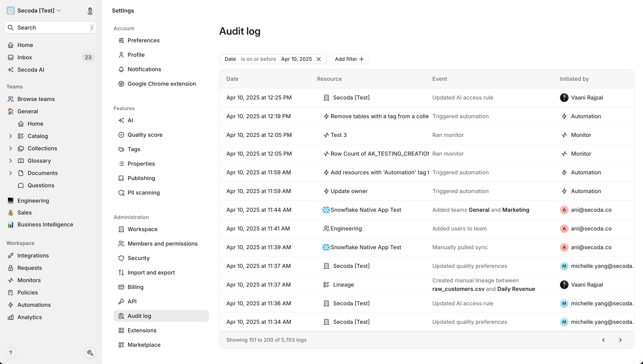Screen dimensions: 643x364
Task: Open PII scanning settings
Action: click(143, 192)
